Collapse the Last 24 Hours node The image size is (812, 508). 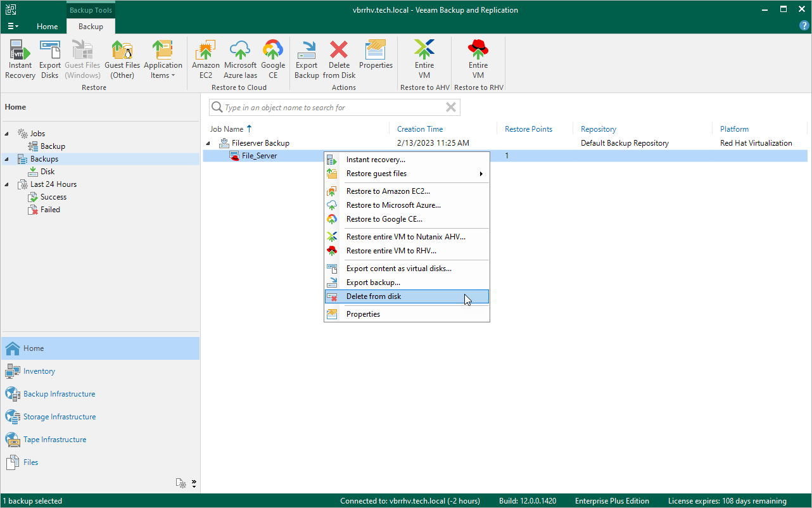point(7,184)
